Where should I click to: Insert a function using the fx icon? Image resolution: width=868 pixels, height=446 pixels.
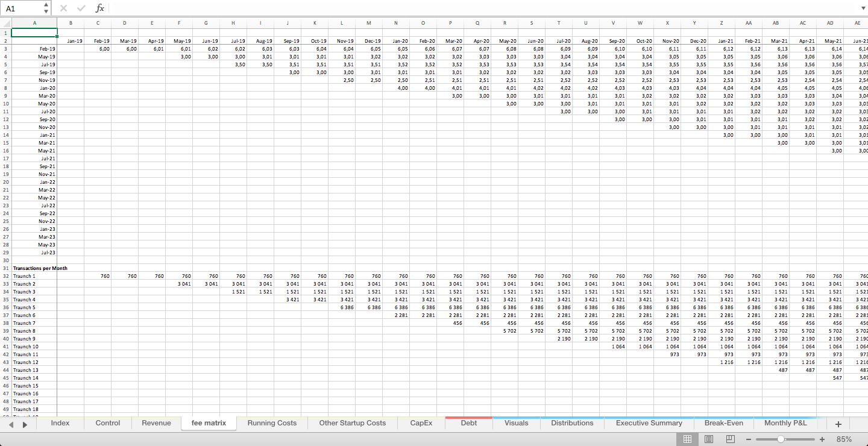99,8
